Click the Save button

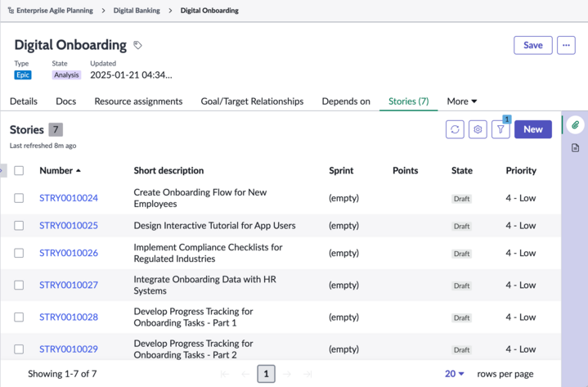(x=533, y=45)
